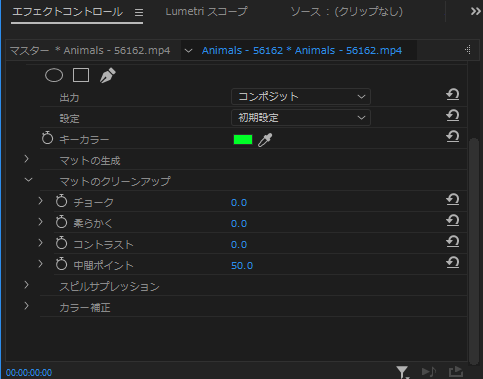Open the master clip dropdown arrow
Viewport: 483px width, 379px height.
point(188,51)
